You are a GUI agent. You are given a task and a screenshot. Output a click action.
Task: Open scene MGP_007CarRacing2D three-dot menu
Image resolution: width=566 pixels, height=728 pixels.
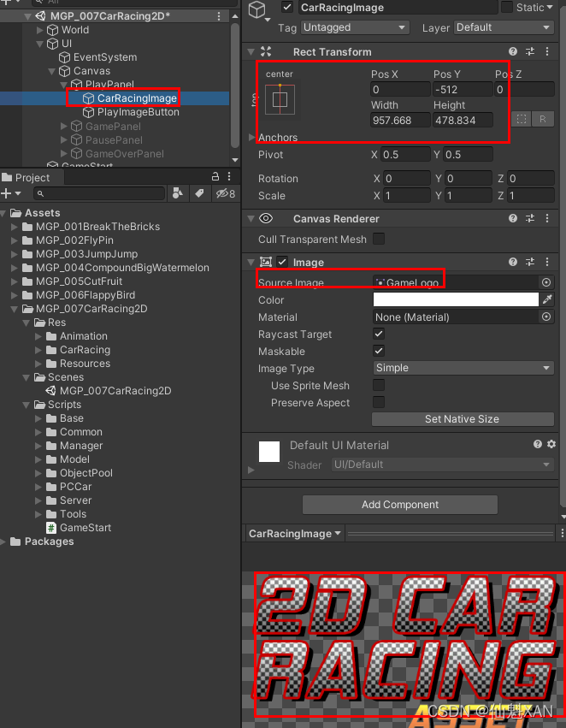point(219,15)
